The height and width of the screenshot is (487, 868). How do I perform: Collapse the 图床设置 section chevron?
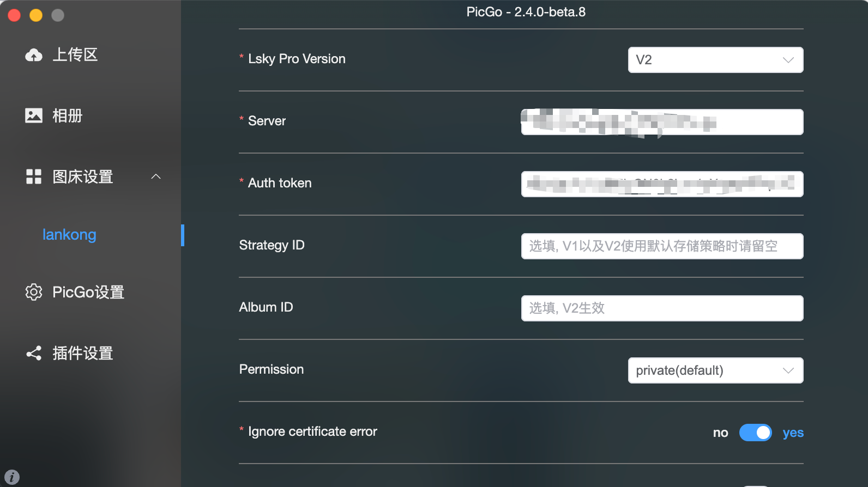click(156, 176)
